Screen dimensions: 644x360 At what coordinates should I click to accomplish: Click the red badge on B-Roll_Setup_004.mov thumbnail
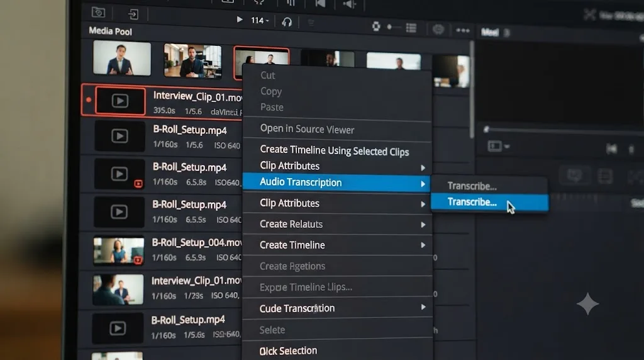[x=138, y=260]
